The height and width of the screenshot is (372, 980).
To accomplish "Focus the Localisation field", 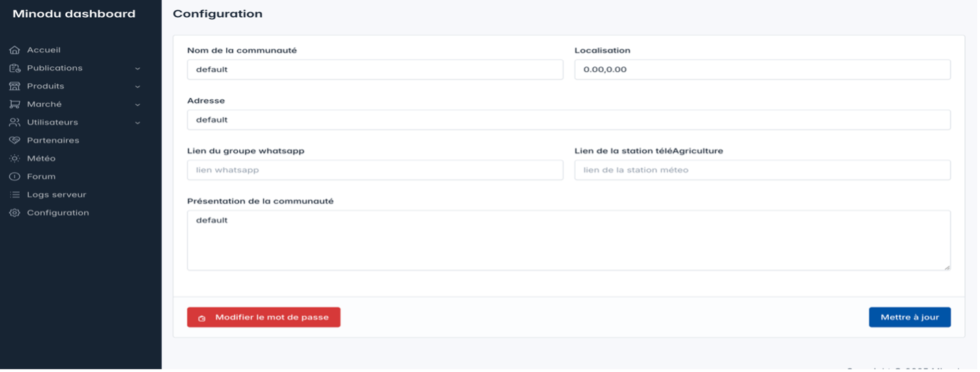I will point(762,69).
